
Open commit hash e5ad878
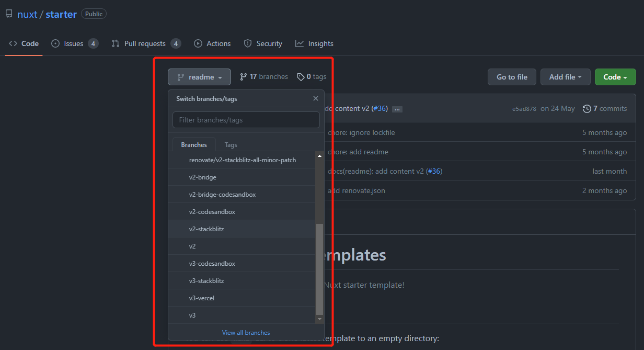pyautogui.click(x=524, y=109)
